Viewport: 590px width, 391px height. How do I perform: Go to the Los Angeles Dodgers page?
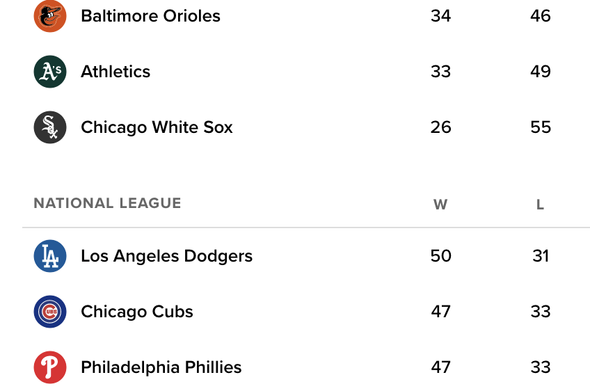click(x=166, y=256)
